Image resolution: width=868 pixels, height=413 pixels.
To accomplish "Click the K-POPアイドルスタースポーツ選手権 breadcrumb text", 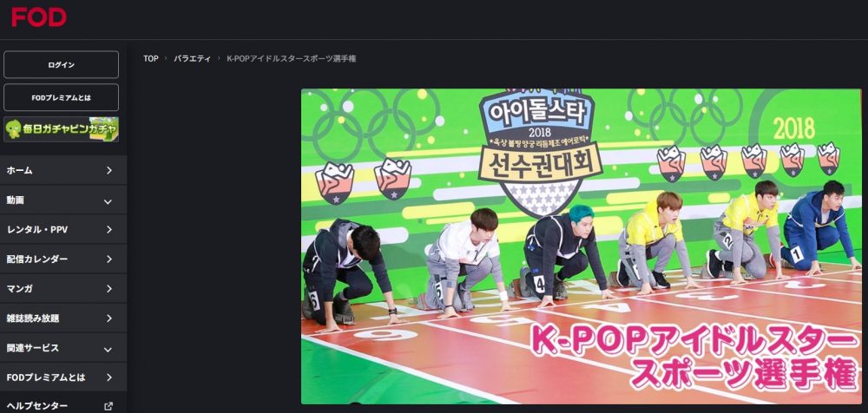I will tap(291, 59).
